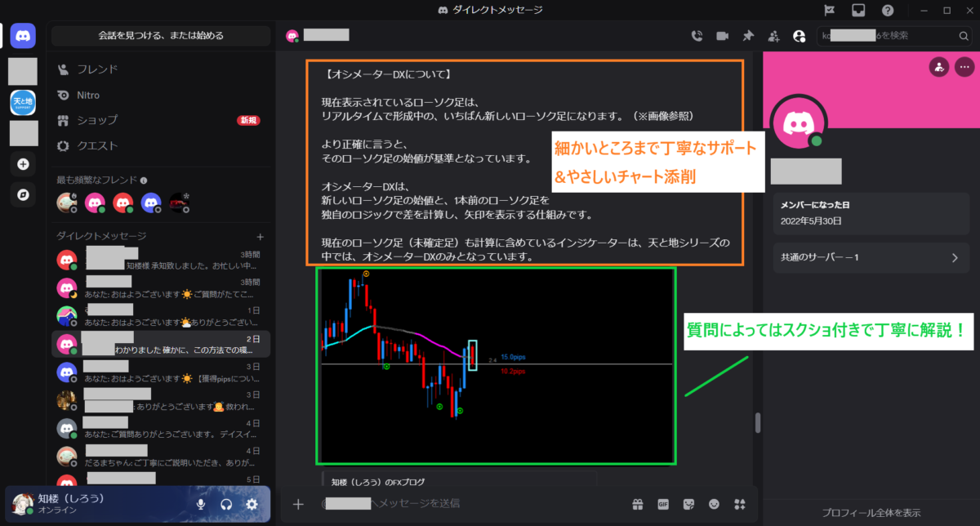Expand the 共通のサーバー section
Viewport: 980px width, 526px height.
(x=871, y=258)
